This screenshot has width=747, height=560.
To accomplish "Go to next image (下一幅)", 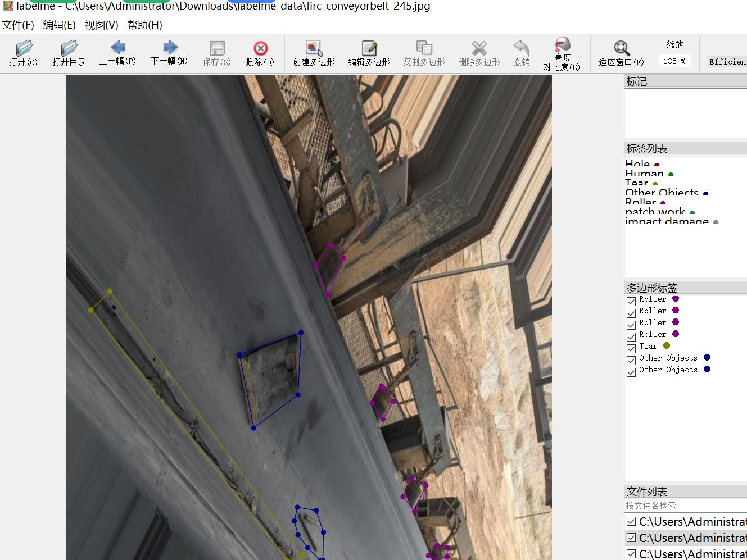I will pos(169,53).
